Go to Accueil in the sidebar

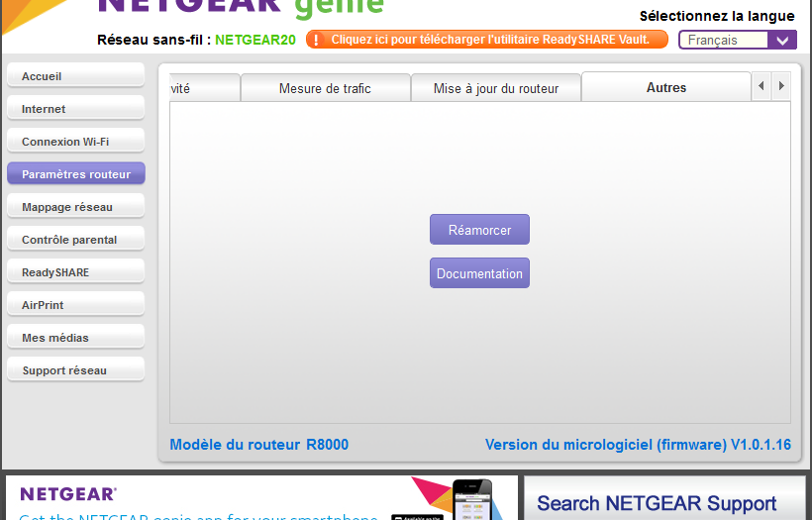tap(75, 76)
